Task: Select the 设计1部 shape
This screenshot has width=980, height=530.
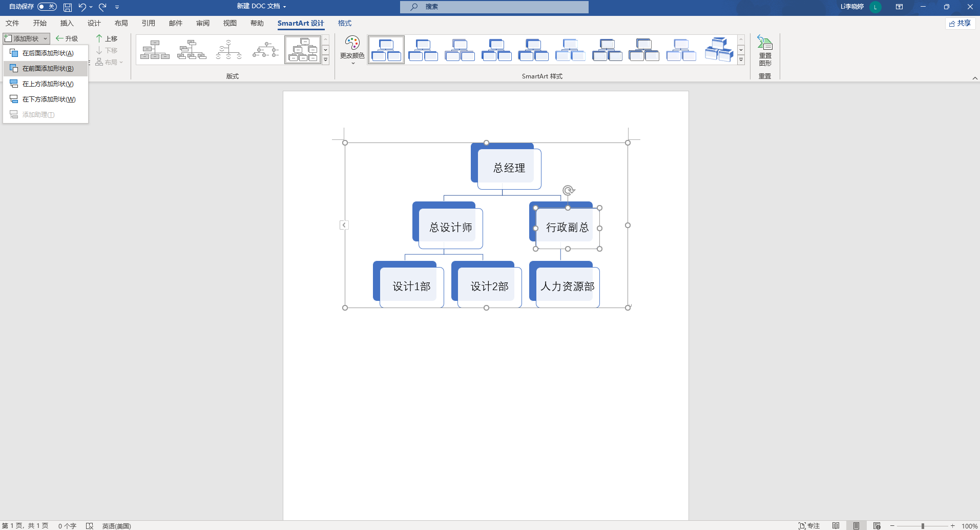Action: (x=411, y=287)
